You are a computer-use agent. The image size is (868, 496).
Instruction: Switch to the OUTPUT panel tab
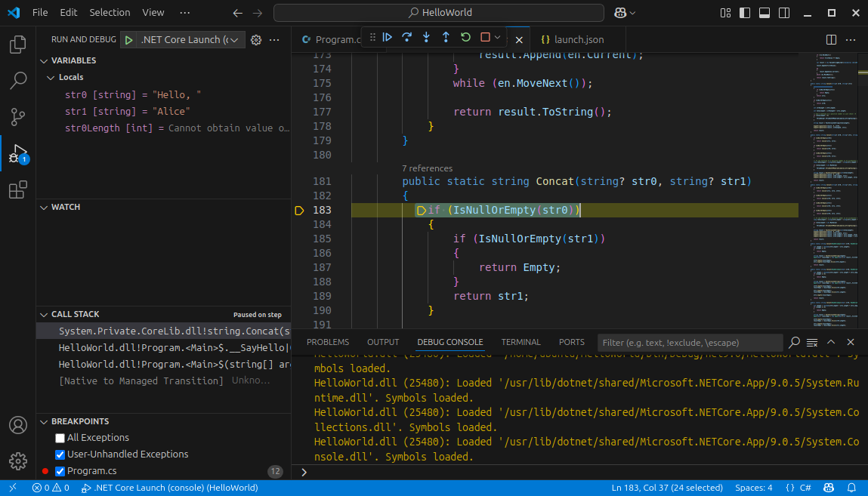click(382, 342)
